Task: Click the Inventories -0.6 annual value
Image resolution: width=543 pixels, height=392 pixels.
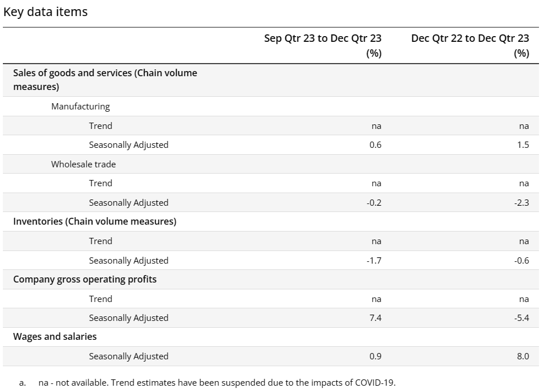Action: tap(521, 260)
